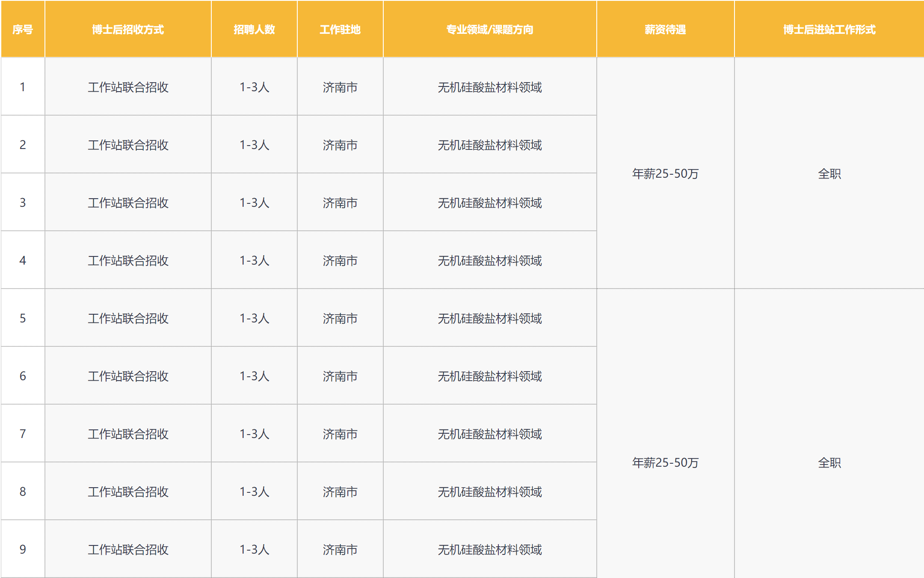924x578 pixels.
Task: Select the 博士后进站工作形式 header cell
Action: tap(829, 30)
